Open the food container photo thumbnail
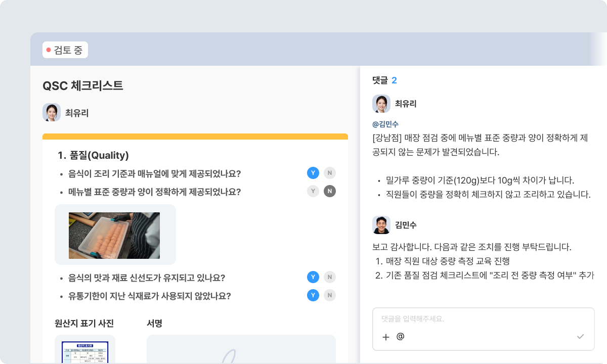The height and width of the screenshot is (364, 607). point(114,236)
